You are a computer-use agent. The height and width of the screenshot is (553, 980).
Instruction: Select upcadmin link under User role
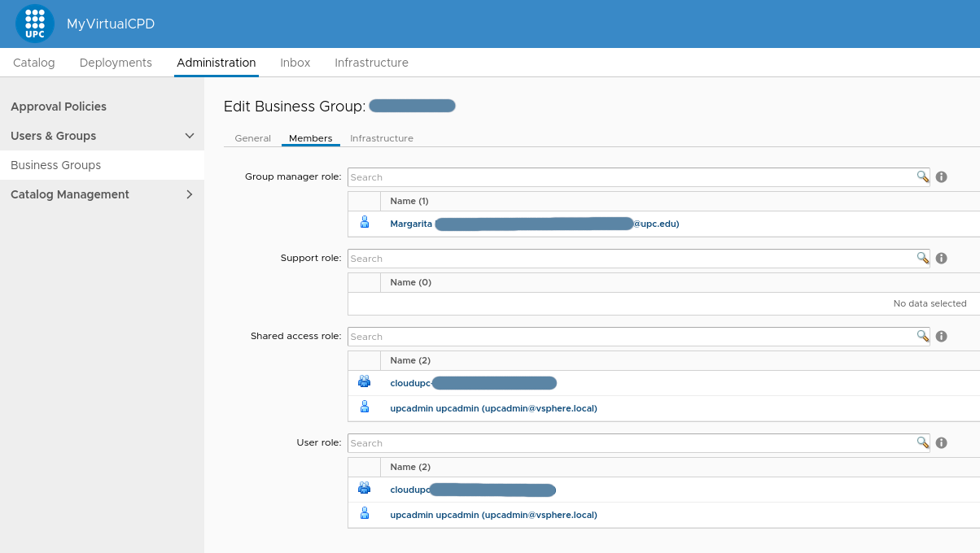(x=493, y=515)
